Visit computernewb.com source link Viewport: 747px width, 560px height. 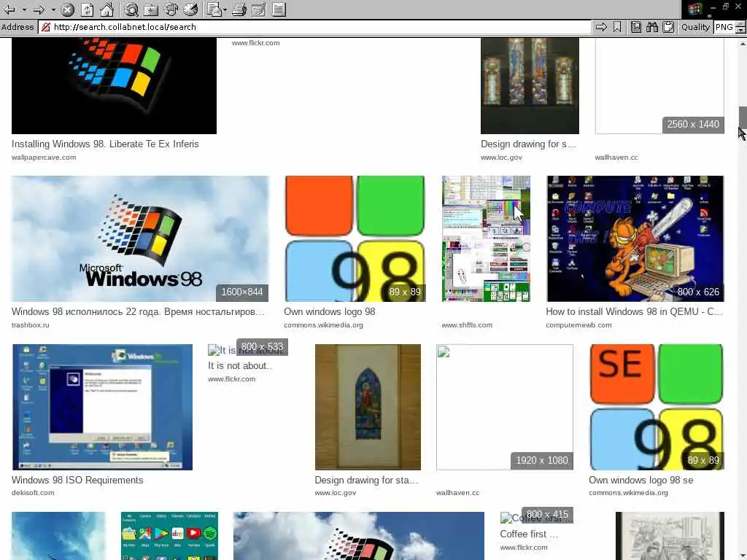[578, 324]
